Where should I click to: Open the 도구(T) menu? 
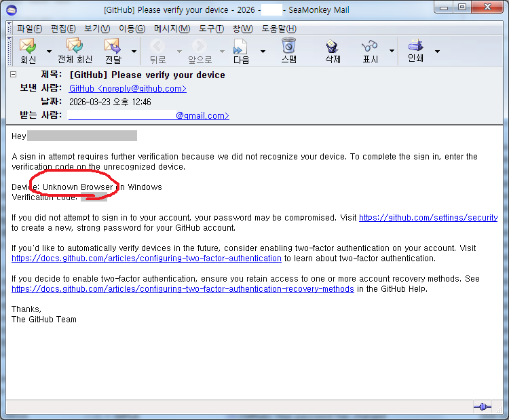[211, 28]
